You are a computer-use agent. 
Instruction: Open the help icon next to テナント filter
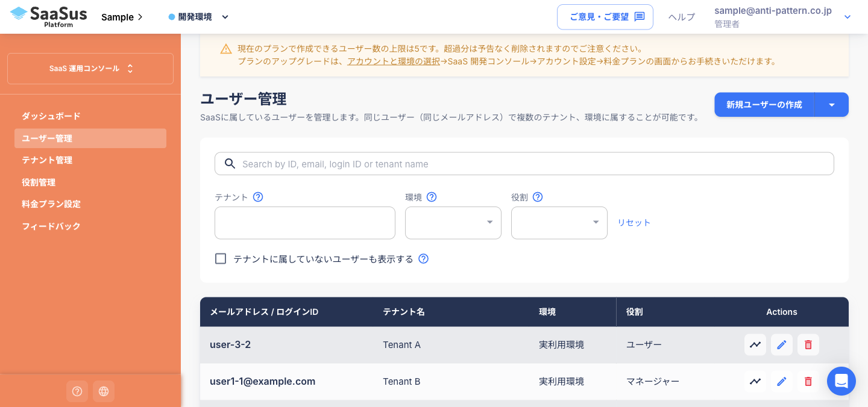pyautogui.click(x=258, y=197)
